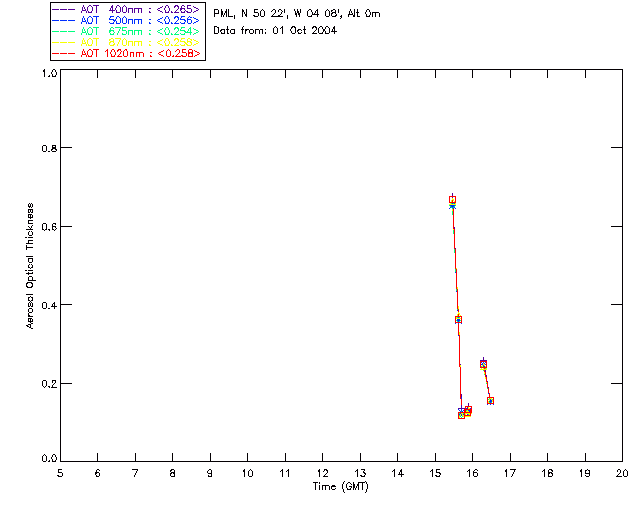Click the AOT 870nm legend entry
Screen dimensions: 640x512
point(127,42)
